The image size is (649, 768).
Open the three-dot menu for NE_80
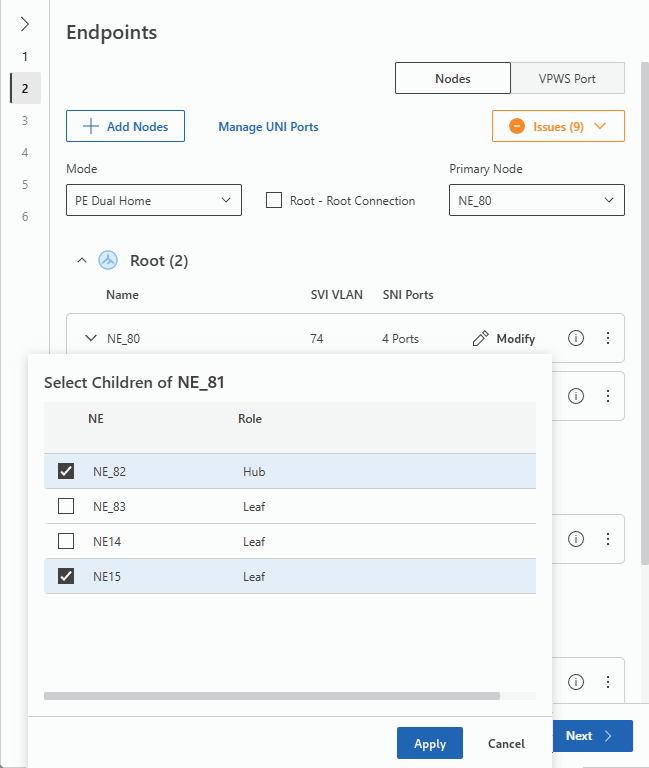pos(607,339)
